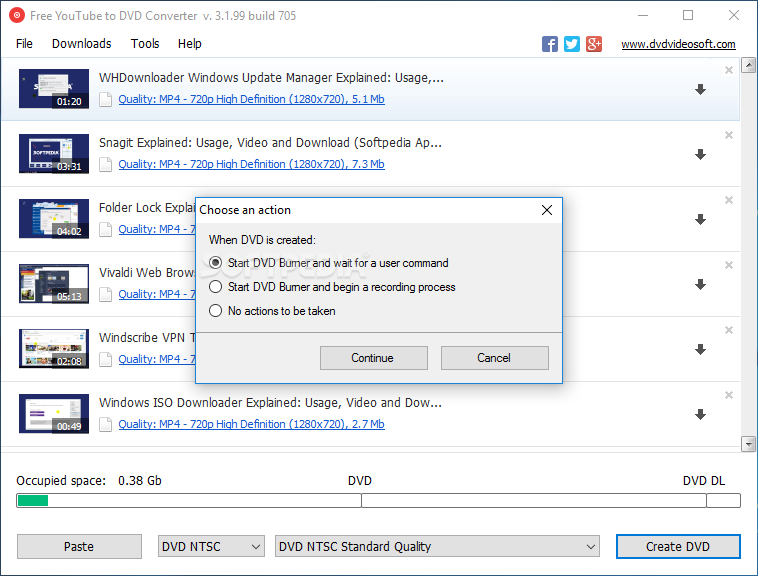Open the Twitter page icon
Image resolution: width=758 pixels, height=576 pixels.
tap(572, 44)
